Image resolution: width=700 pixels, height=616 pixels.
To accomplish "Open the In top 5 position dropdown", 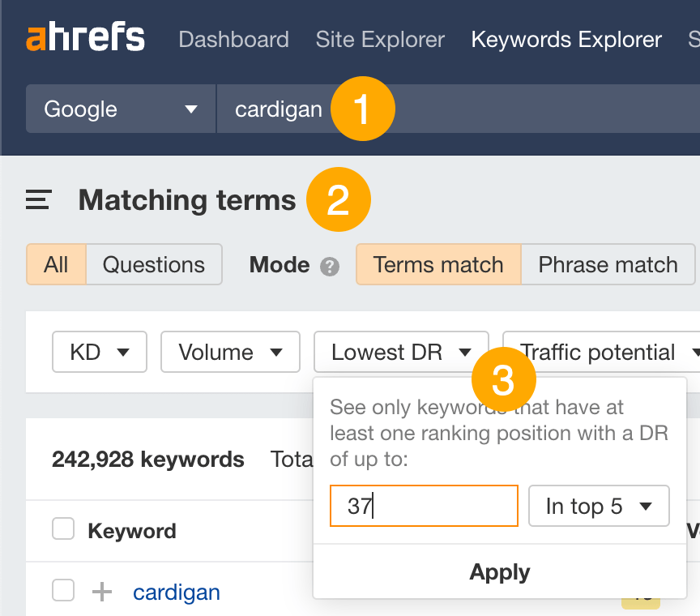I will 599,506.
